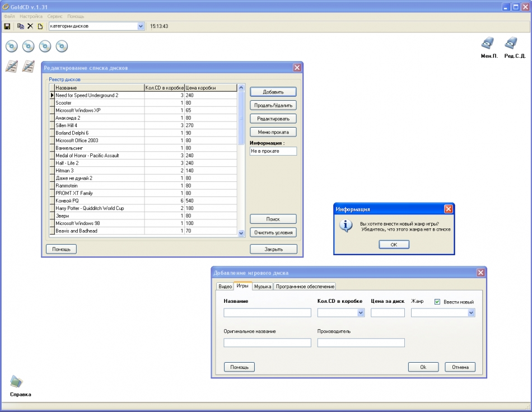The image size is (532, 412).
Task: Open the third CD disc icon
Action: (x=45, y=46)
